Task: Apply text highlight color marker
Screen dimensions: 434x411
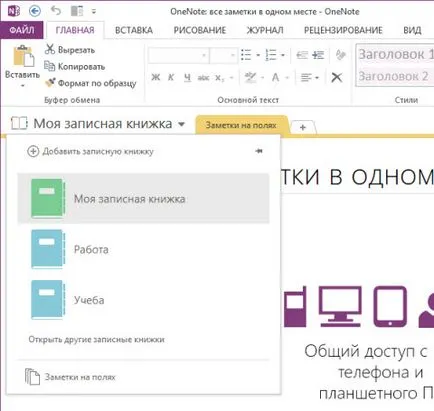Action: [250, 78]
